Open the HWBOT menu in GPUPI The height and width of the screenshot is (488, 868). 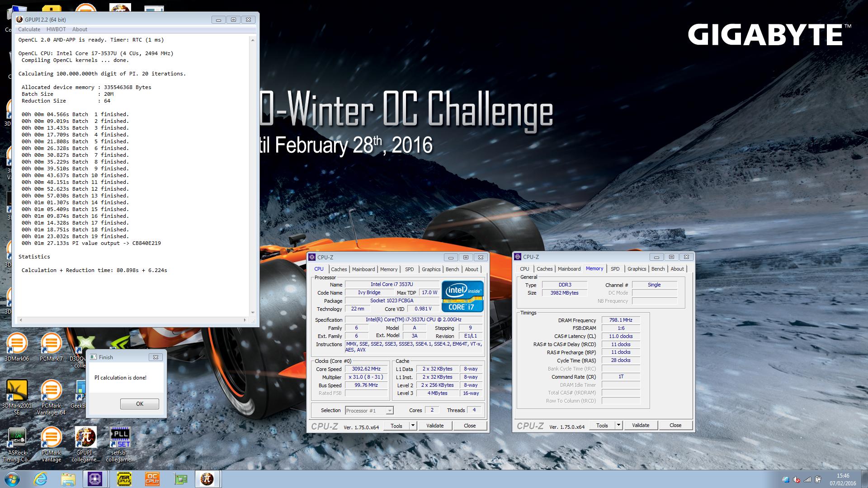pos(56,29)
